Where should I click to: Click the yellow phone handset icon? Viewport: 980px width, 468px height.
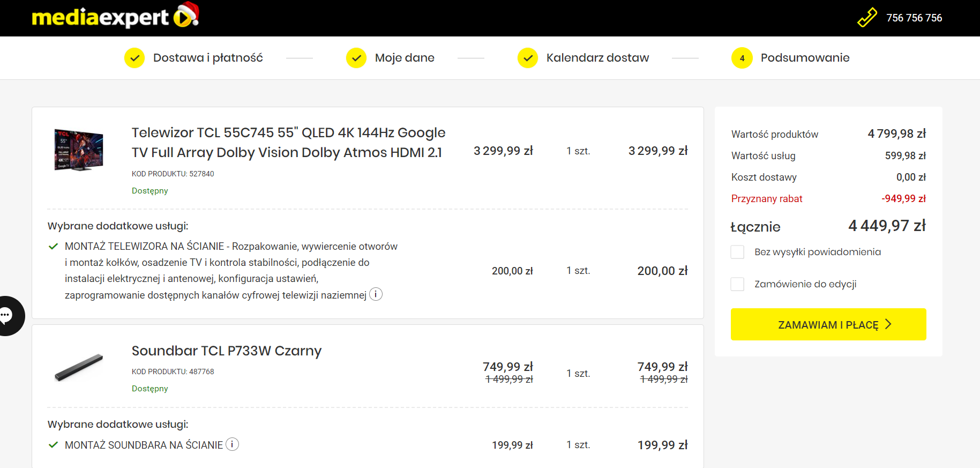click(x=867, y=18)
